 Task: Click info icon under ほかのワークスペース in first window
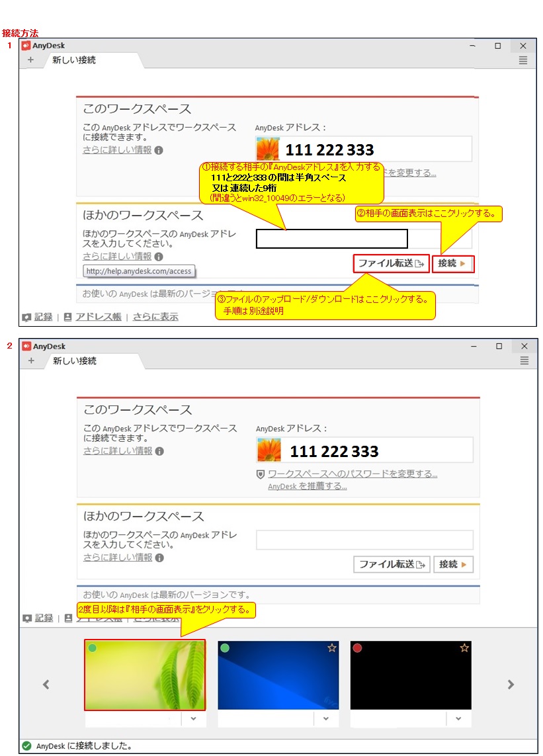tap(159, 257)
